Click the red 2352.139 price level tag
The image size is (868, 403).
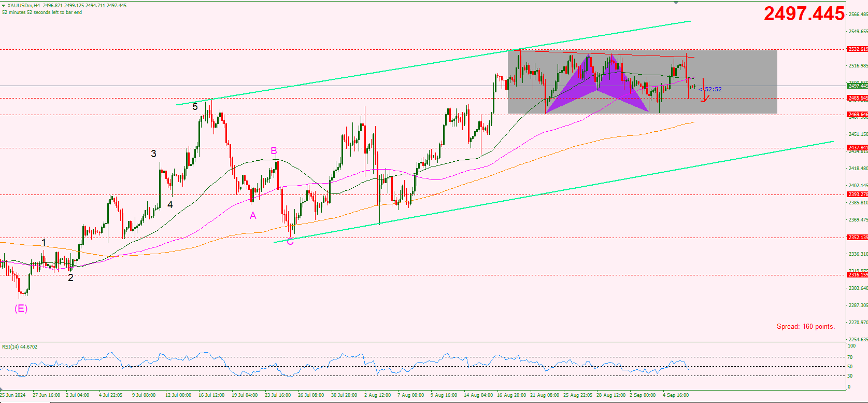(x=858, y=238)
